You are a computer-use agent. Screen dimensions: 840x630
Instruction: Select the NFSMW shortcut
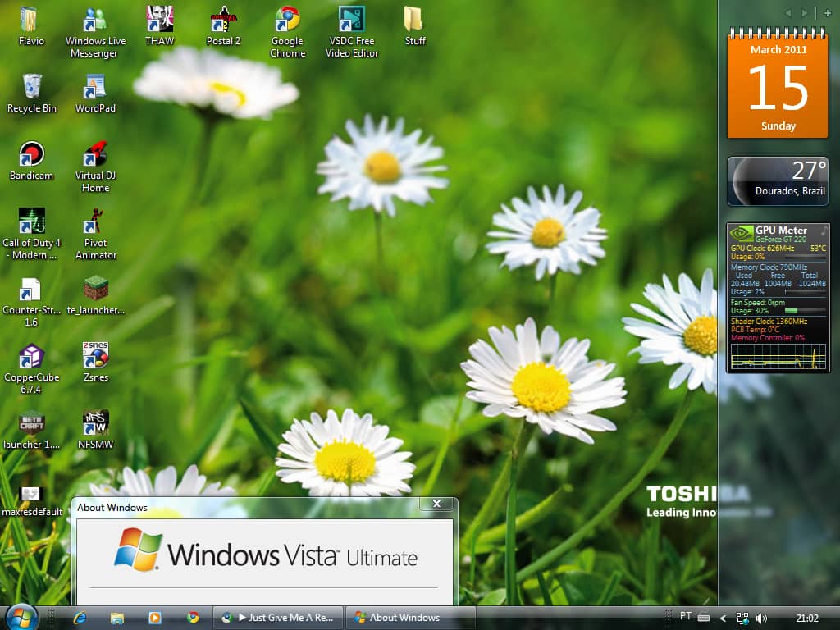click(95, 430)
